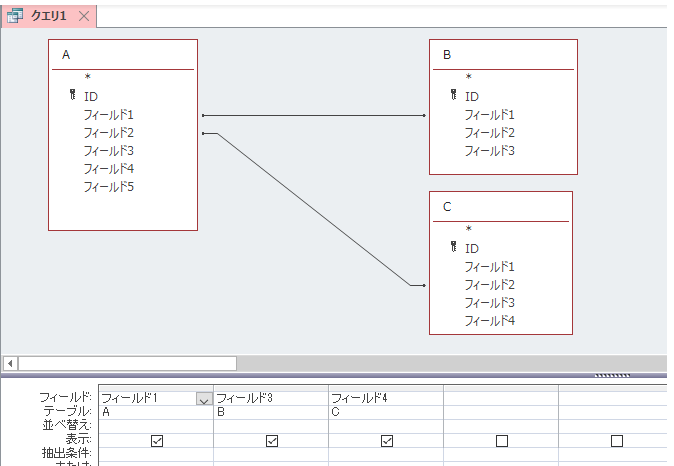674x466 pixels.
Task: Check 表示 checkbox in fifth column
Action: [617, 441]
